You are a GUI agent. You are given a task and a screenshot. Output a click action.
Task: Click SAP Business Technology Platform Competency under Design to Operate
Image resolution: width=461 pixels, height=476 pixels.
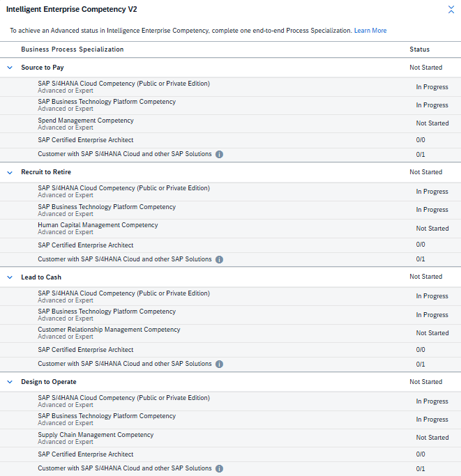pyautogui.click(x=107, y=416)
